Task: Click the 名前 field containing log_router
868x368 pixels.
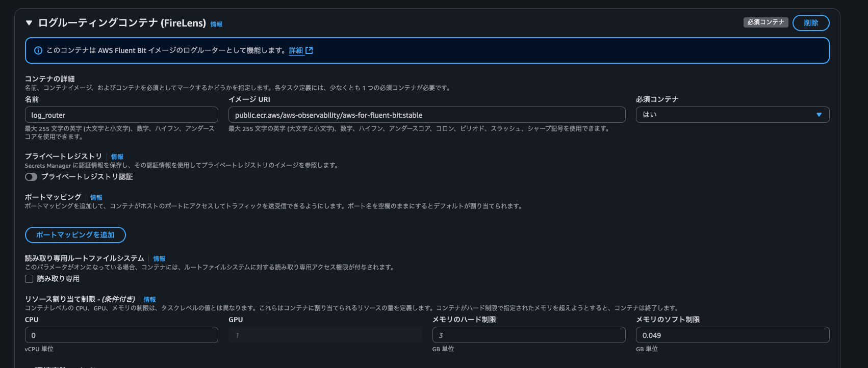Action: (x=121, y=115)
